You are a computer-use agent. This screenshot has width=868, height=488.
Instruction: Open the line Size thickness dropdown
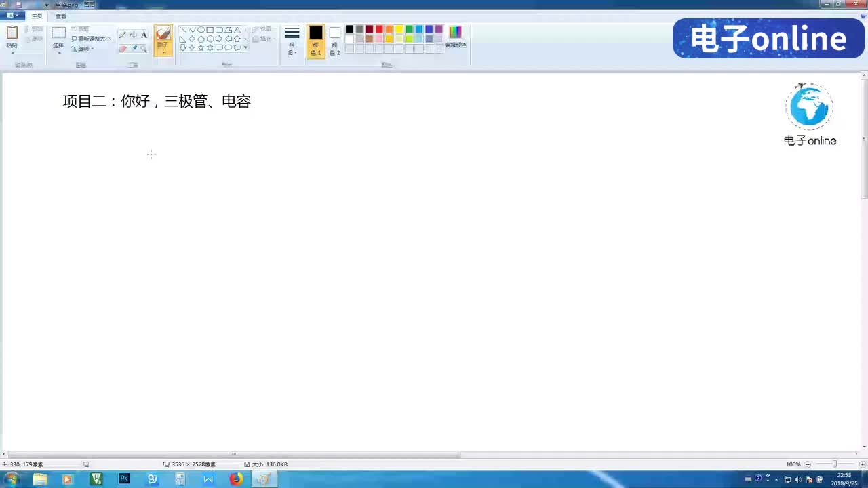pos(292,41)
